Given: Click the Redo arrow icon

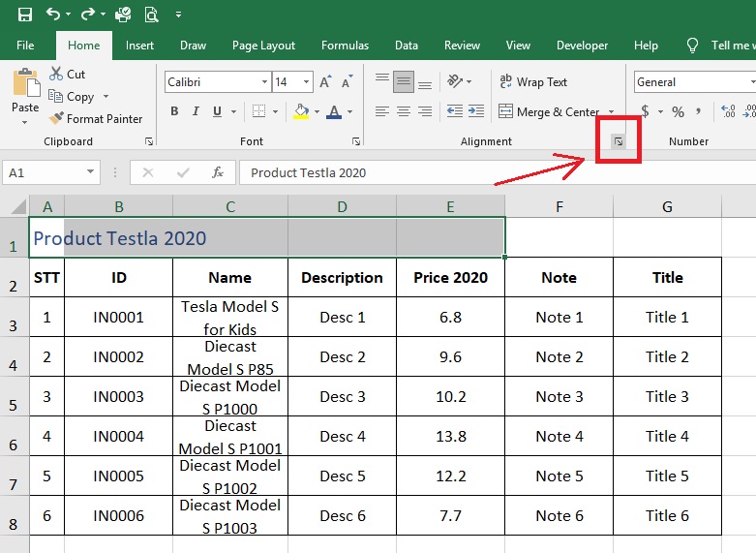Looking at the screenshot, I should (88, 14).
